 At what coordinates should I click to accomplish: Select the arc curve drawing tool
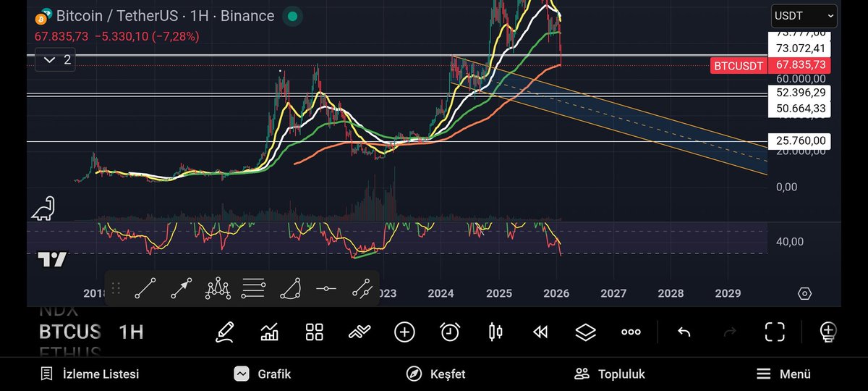coord(290,288)
